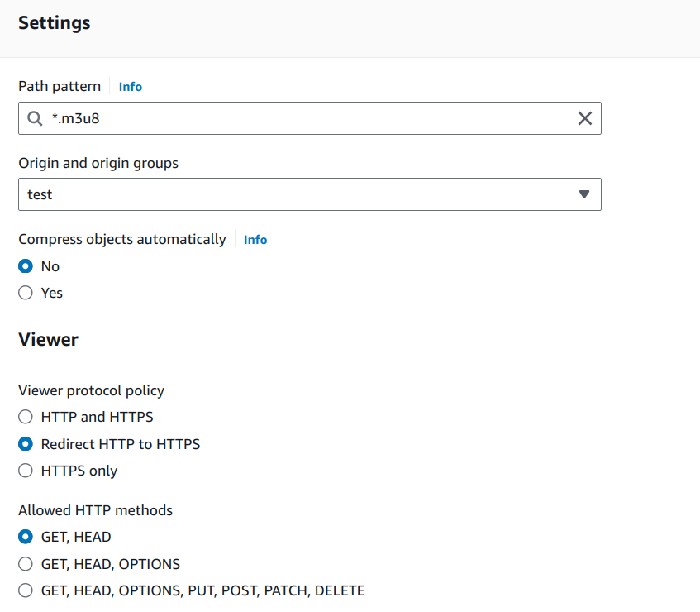Select GET, HEAD, OPTIONS methods
Screen dimensions: 700x612
click(x=25, y=563)
